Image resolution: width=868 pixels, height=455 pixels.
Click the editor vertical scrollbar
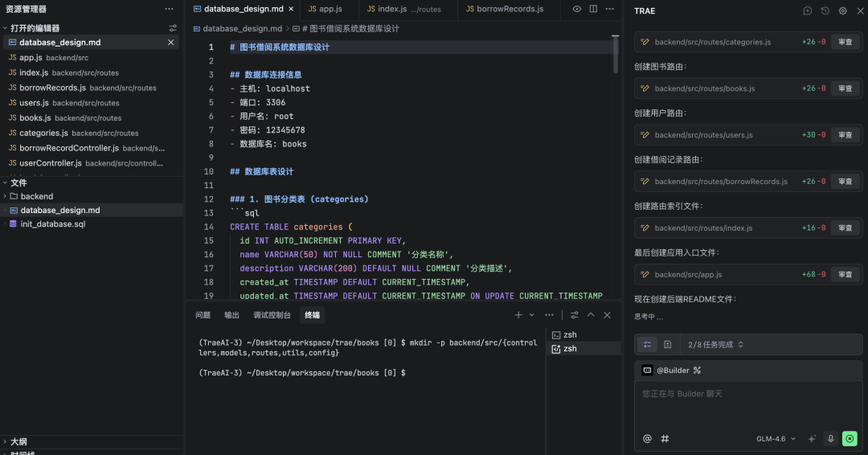616,55
